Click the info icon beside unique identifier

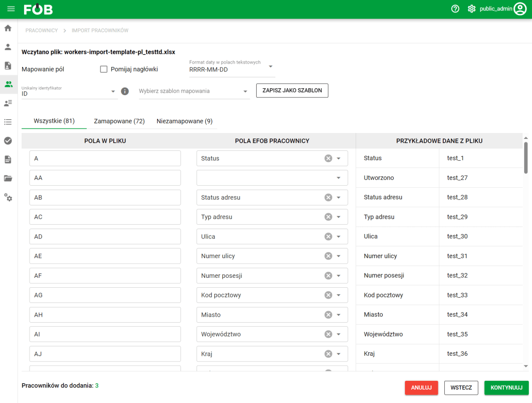[x=125, y=91]
